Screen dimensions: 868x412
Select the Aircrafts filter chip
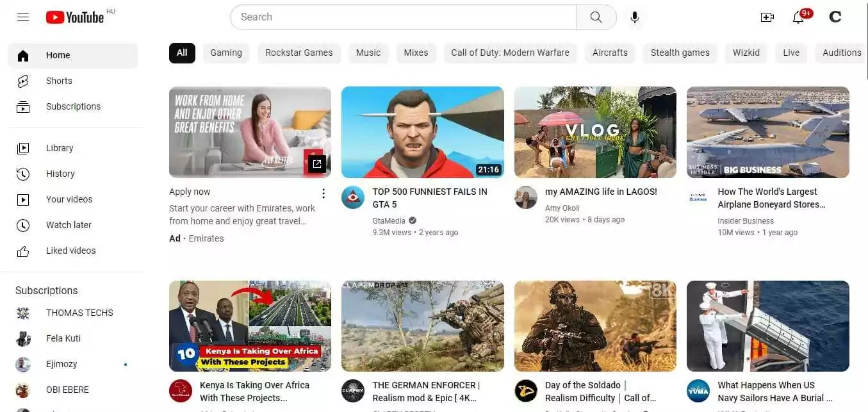[x=610, y=53]
